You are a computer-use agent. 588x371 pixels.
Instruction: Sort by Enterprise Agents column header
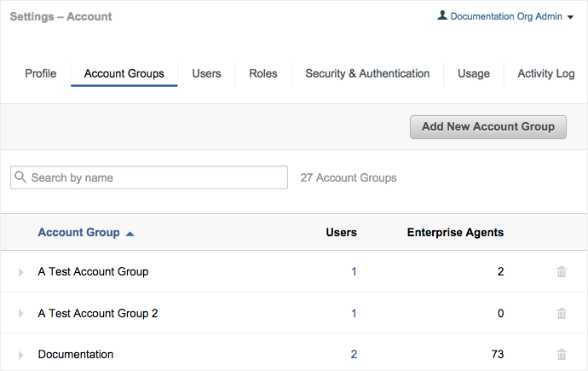[x=455, y=232]
